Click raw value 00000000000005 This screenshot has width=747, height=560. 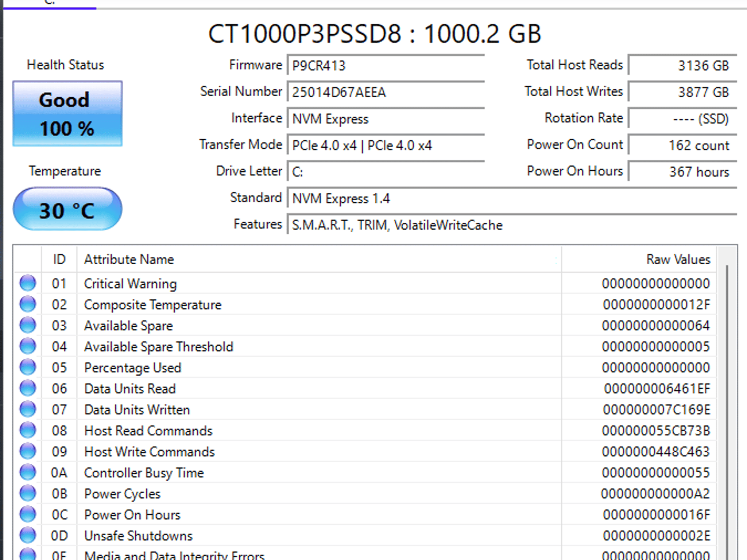(656, 347)
